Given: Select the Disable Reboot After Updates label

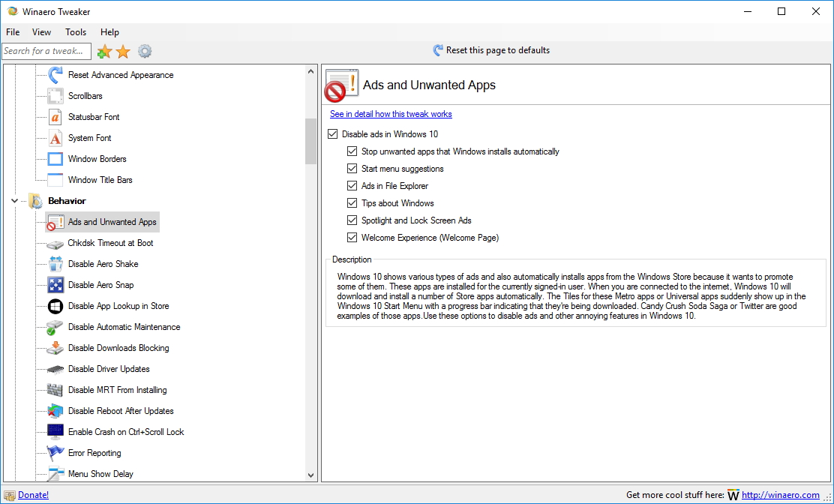Looking at the screenshot, I should pos(121,411).
